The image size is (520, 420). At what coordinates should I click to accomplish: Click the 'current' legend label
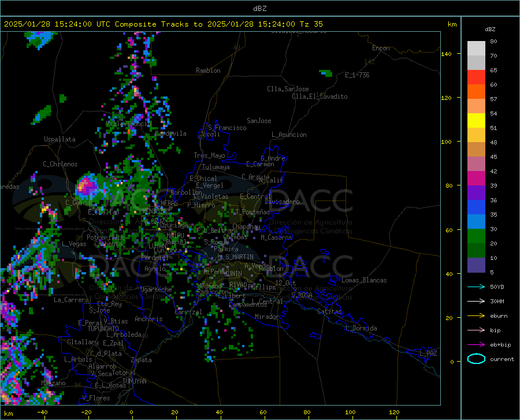[x=502, y=359]
